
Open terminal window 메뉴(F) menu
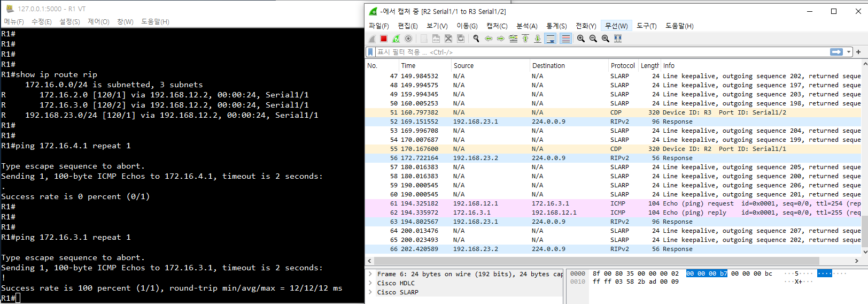tap(14, 21)
